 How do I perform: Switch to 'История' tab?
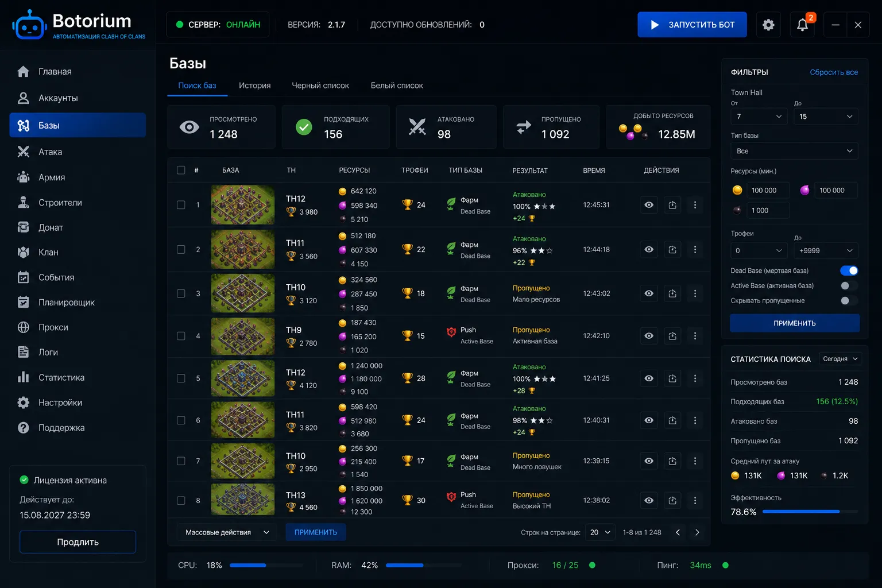click(254, 86)
